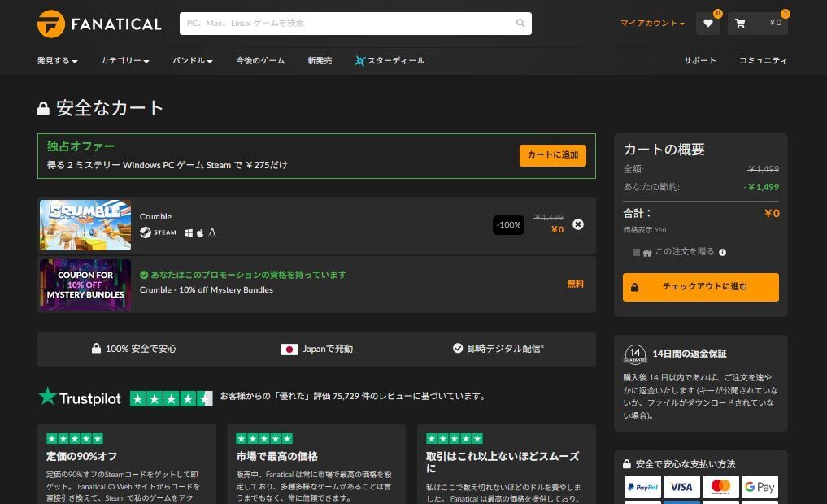Expand the バンドル dropdown menu

tap(193, 61)
